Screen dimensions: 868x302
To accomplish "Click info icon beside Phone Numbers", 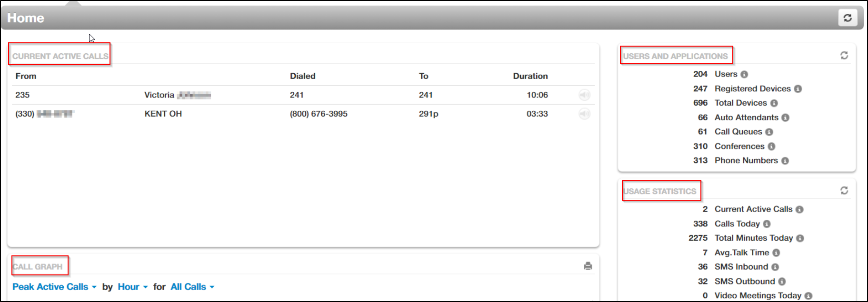I will click(785, 161).
